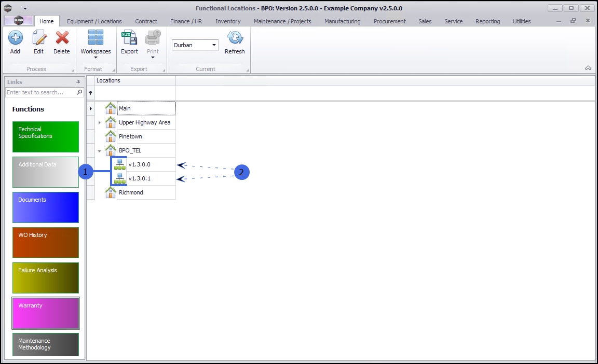Open the application logo menu
598x364 pixels.
point(19,21)
